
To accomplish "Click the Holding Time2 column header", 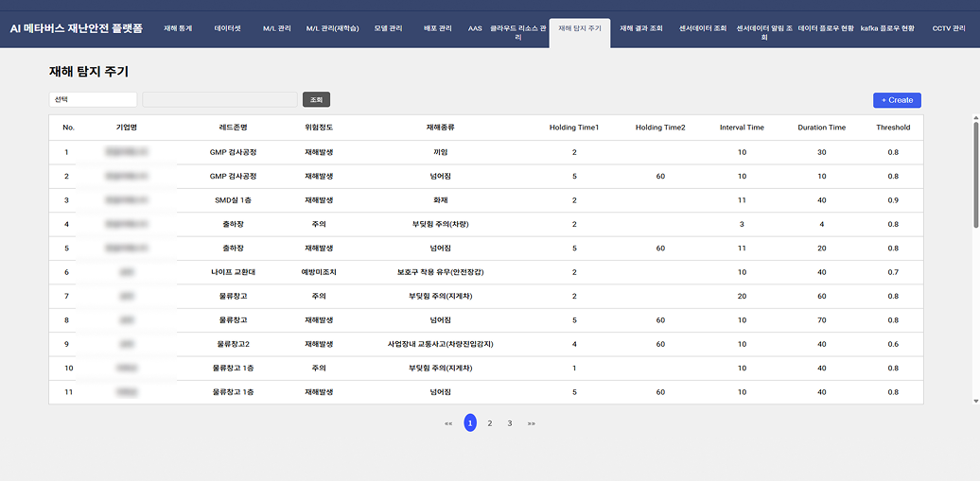I will click(660, 128).
